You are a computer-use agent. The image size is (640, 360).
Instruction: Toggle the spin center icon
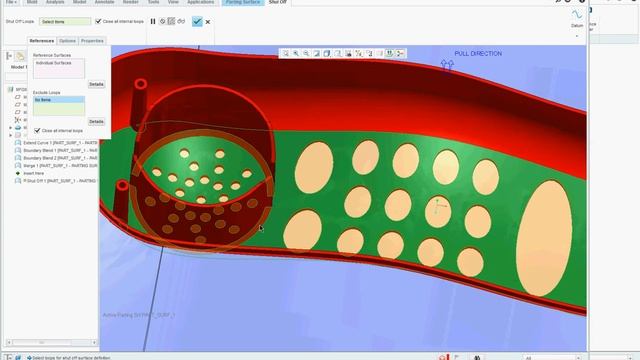tap(380, 53)
